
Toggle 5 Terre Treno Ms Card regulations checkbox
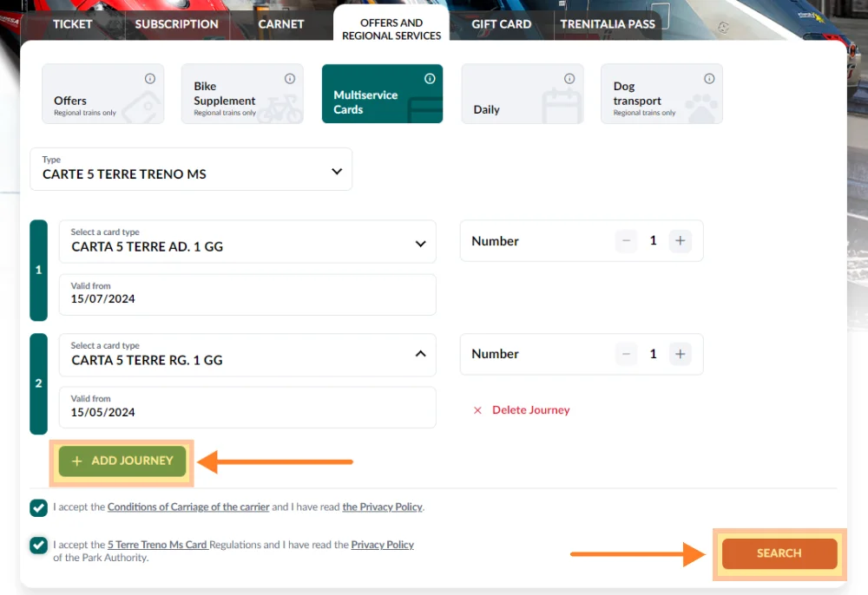pos(39,546)
